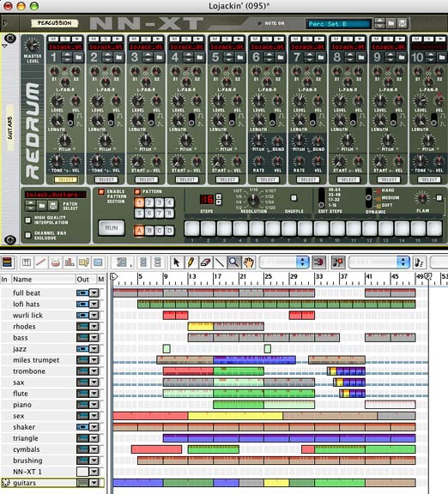Click Select button on Redrum channel 6
Screen dimensions: 448x494
(x=268, y=179)
